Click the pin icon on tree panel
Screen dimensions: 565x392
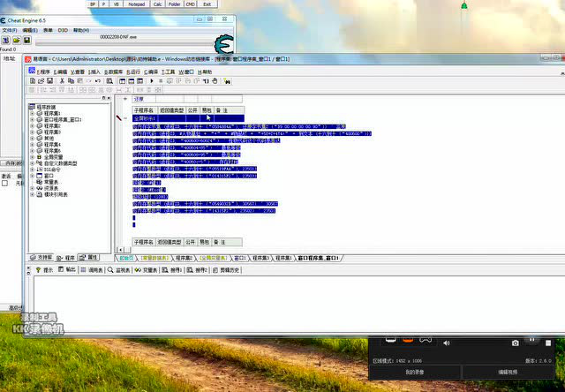point(104,98)
